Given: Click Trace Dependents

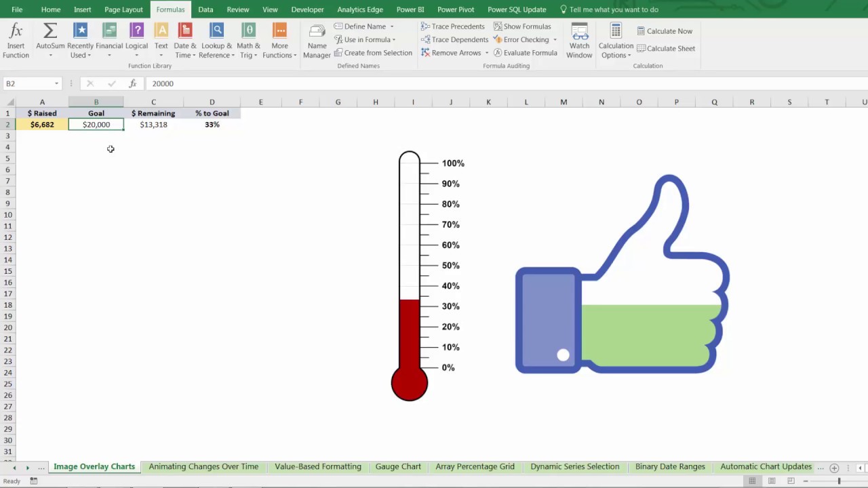Looking at the screenshot, I should click(454, 39).
